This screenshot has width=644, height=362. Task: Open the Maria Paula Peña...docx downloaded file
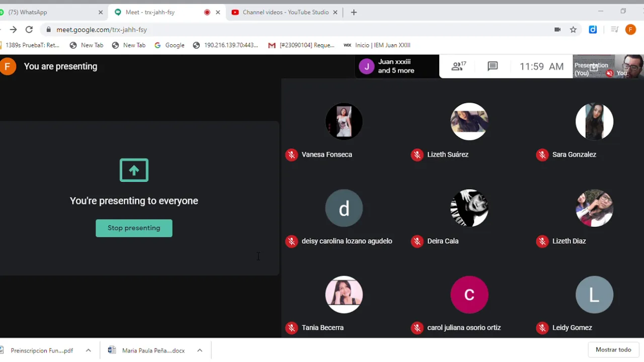(x=147, y=350)
